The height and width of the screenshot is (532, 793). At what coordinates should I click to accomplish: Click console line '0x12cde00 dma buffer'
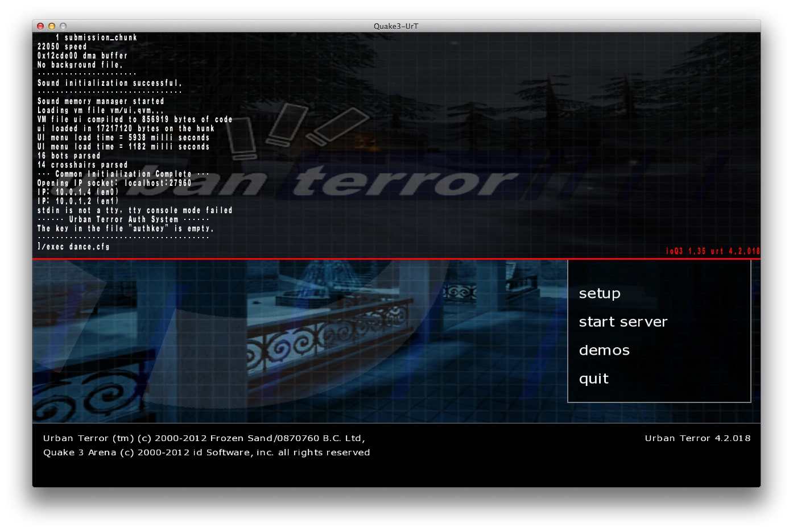click(82, 56)
